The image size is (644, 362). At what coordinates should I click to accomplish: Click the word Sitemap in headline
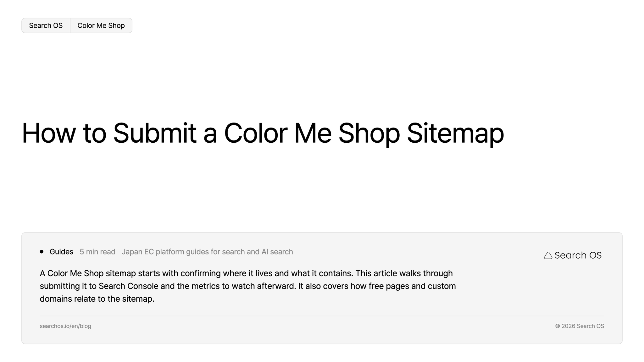tap(455, 133)
